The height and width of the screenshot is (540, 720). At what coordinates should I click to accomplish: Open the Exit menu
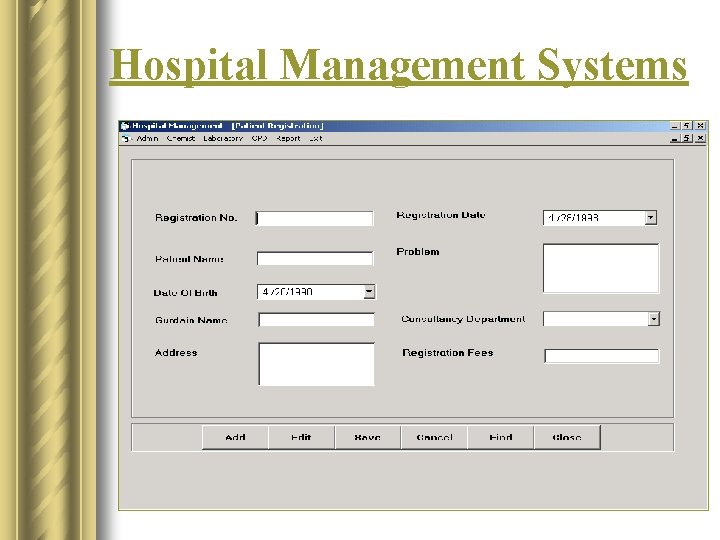(x=315, y=138)
